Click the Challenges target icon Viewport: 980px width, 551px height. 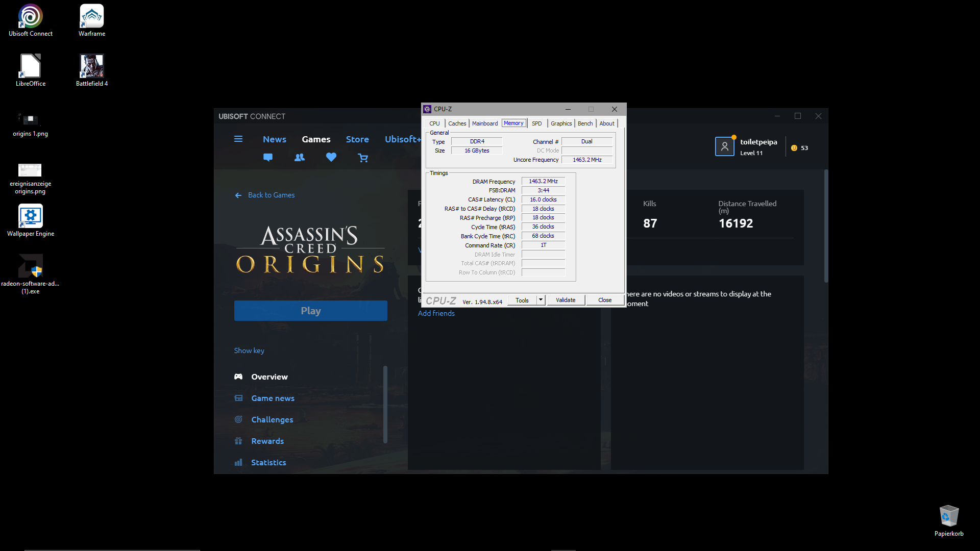(x=238, y=419)
